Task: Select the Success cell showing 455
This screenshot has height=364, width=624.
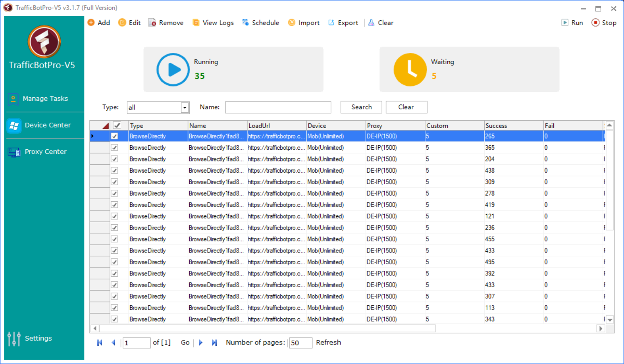Action: click(513, 239)
